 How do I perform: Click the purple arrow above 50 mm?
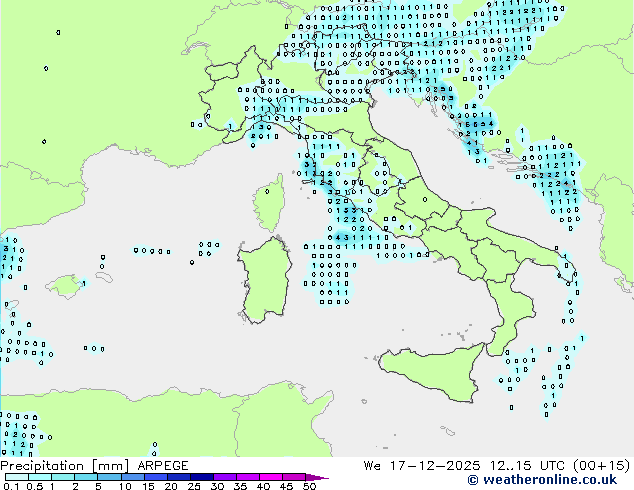click(x=317, y=477)
